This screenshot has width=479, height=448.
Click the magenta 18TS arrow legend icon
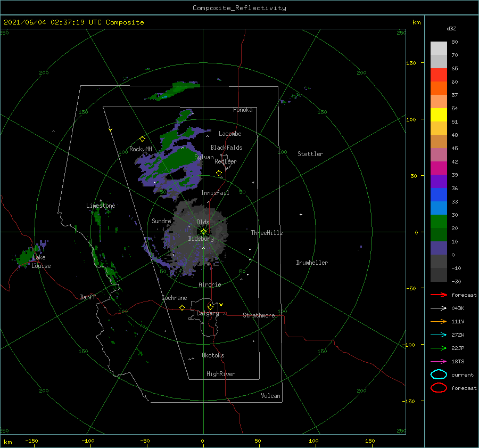(x=439, y=362)
